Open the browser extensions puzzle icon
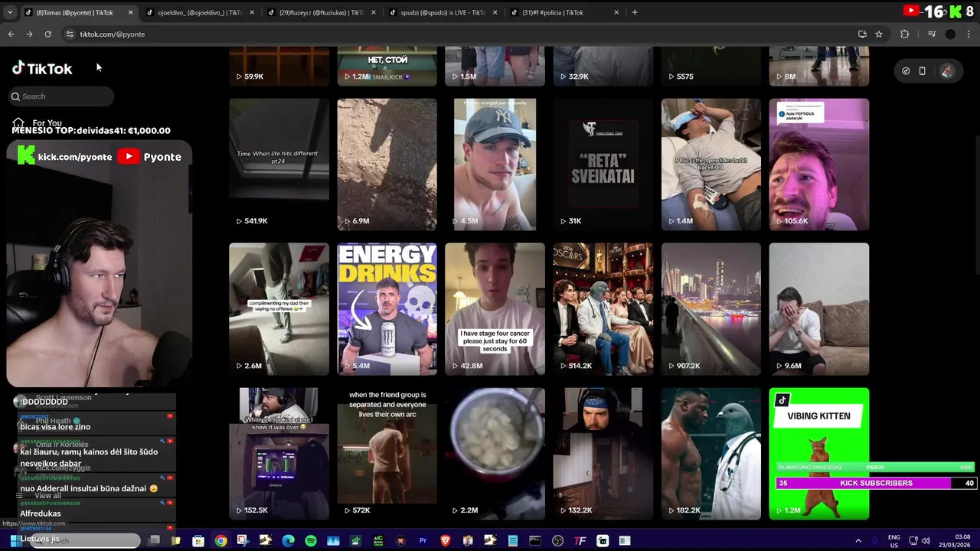The image size is (980, 551). point(904,34)
